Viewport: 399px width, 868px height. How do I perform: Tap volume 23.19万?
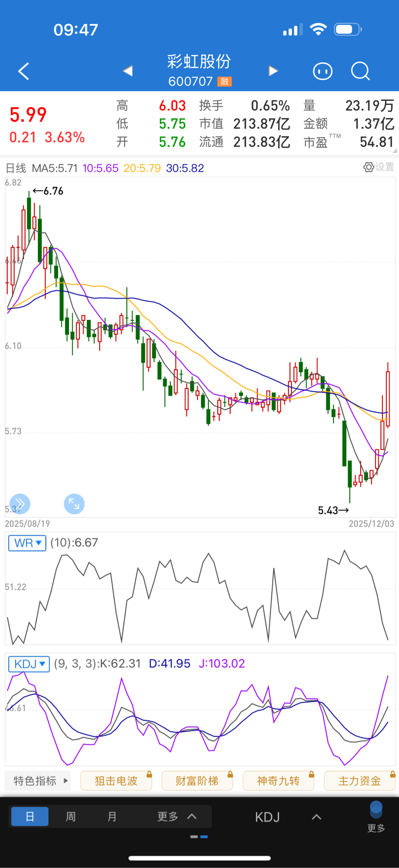370,106
